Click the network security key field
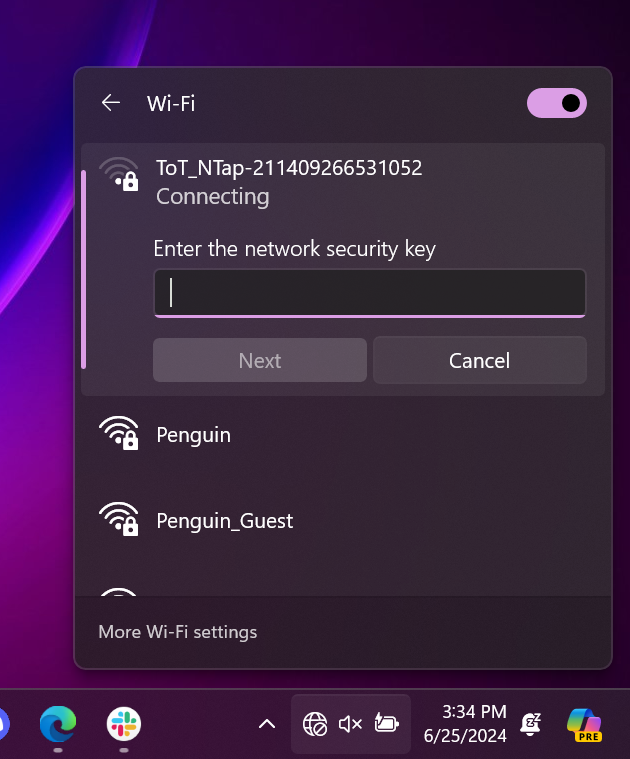Image resolution: width=630 pixels, height=759 pixels. pos(370,293)
